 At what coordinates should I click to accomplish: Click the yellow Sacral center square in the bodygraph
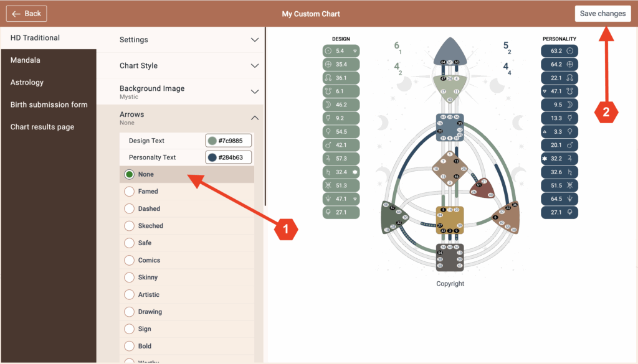(450, 219)
